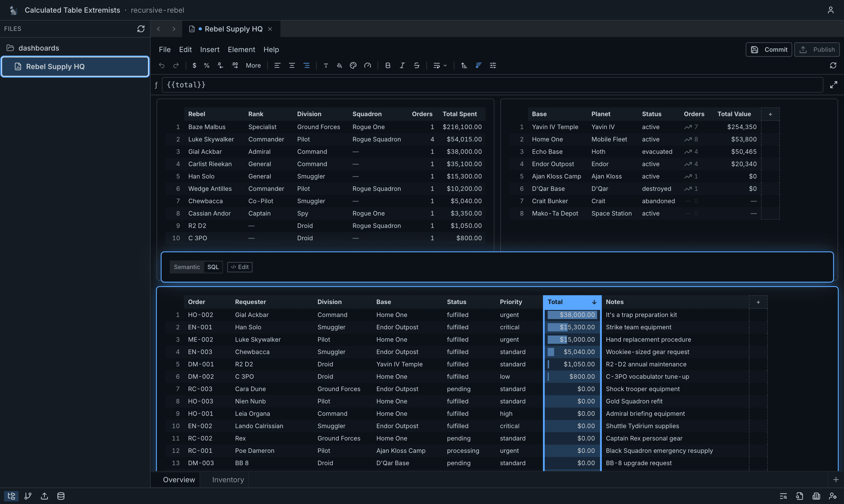The image size is (844, 504).
Task: Apply currency formatting
Action: pyautogui.click(x=195, y=65)
